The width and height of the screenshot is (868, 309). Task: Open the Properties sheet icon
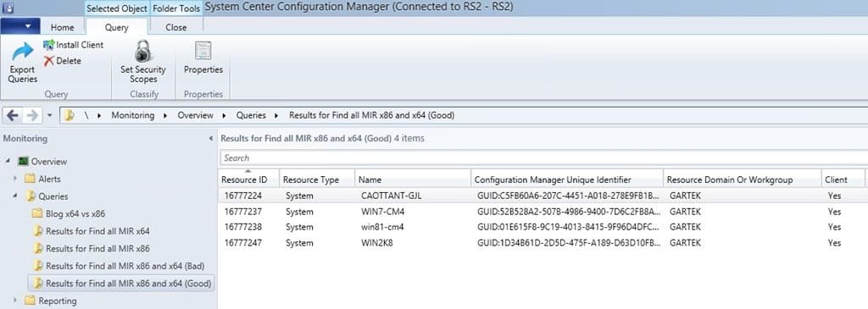203,51
